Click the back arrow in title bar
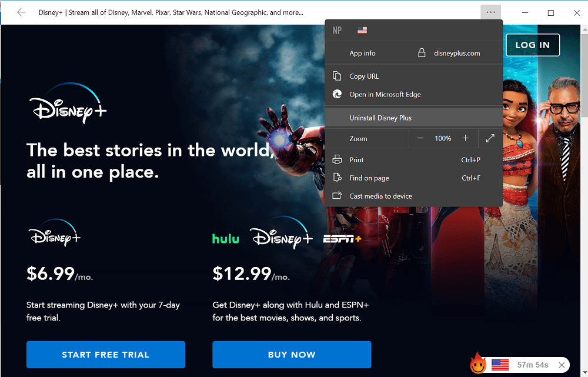This screenshot has height=377, width=588. [21, 12]
